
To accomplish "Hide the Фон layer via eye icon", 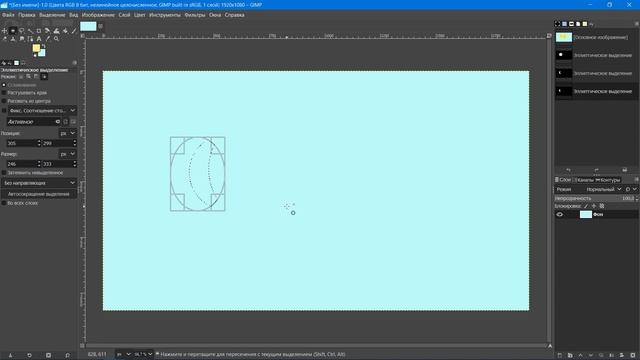I will tap(560, 215).
